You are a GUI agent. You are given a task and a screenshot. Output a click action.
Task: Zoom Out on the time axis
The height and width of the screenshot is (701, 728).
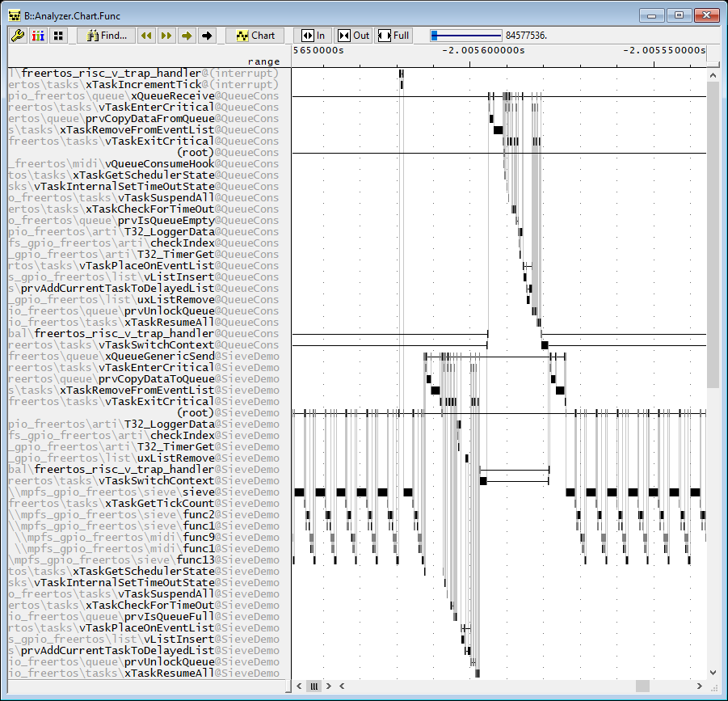click(x=353, y=36)
